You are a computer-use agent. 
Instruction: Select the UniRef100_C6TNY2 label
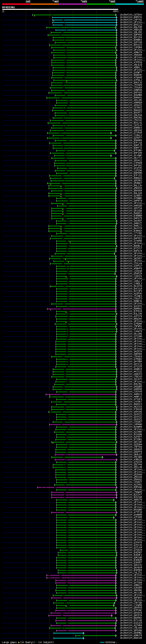click(131, 108)
